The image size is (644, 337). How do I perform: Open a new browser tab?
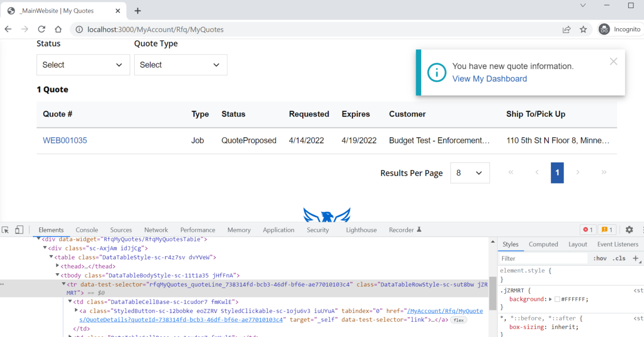[137, 11]
